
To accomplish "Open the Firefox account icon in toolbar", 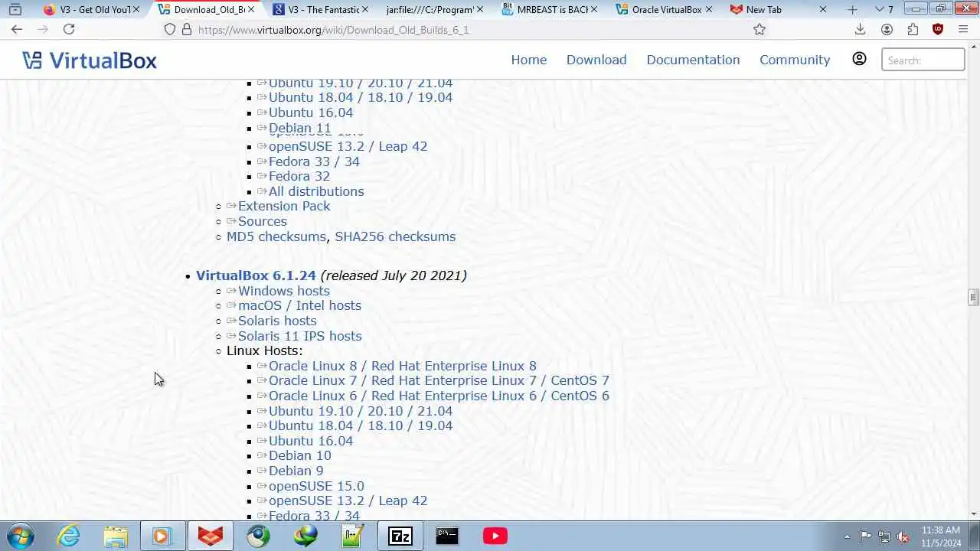I will 887,29.
